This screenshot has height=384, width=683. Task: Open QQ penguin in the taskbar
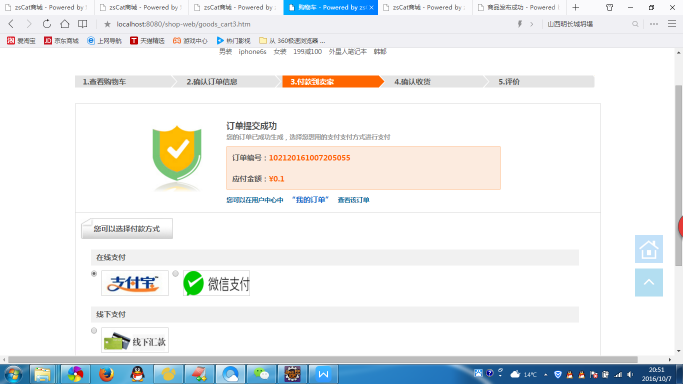[x=138, y=374]
